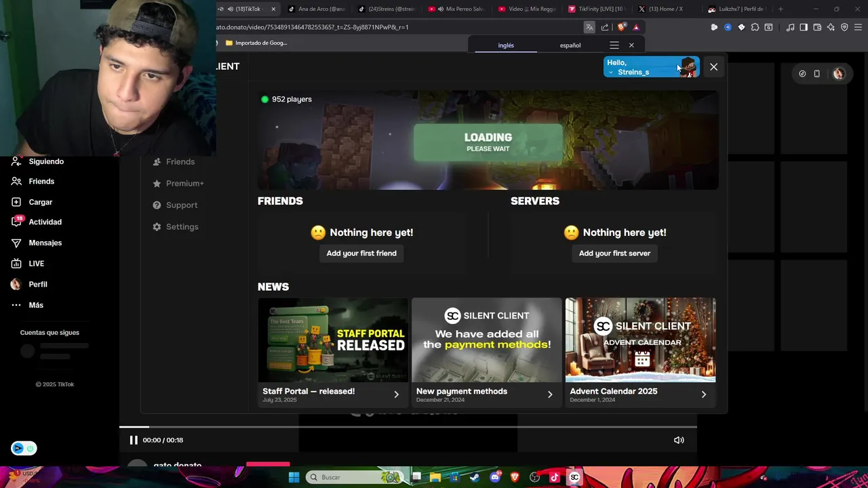
Task: Click the translate page icon in address bar
Action: tap(589, 27)
